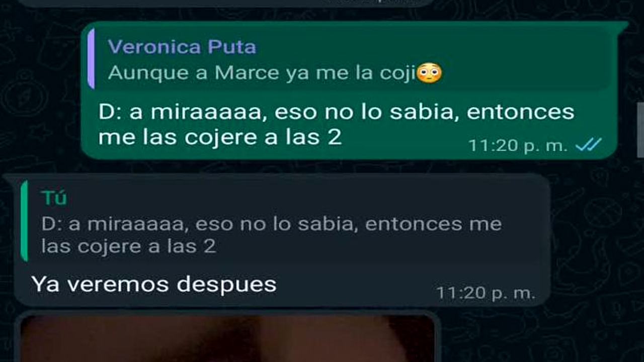Screen dimensions: 644x362
Task: Click the timestamp in the green bubble
Action: click(x=518, y=146)
